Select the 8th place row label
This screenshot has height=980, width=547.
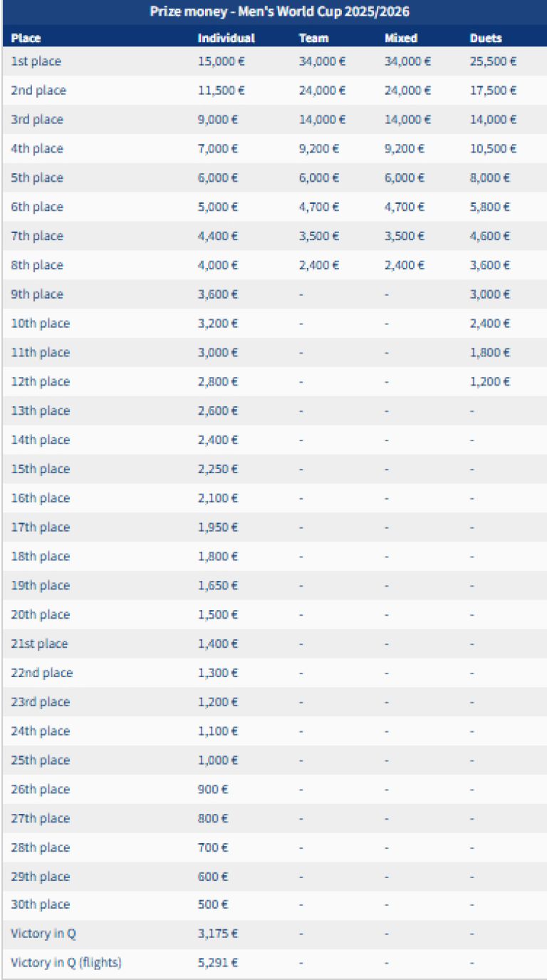click(x=37, y=265)
